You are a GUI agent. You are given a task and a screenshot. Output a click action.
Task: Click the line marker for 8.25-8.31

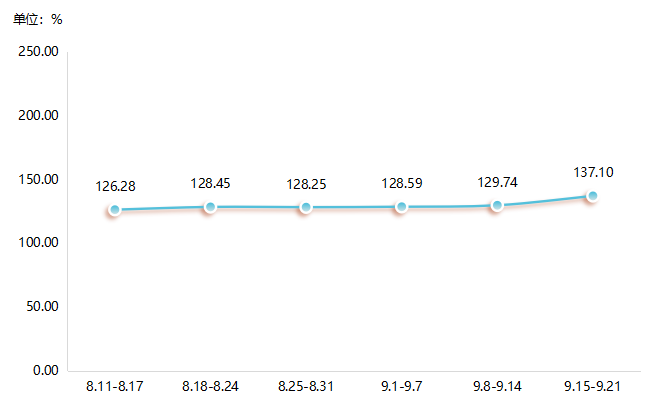[x=305, y=207]
